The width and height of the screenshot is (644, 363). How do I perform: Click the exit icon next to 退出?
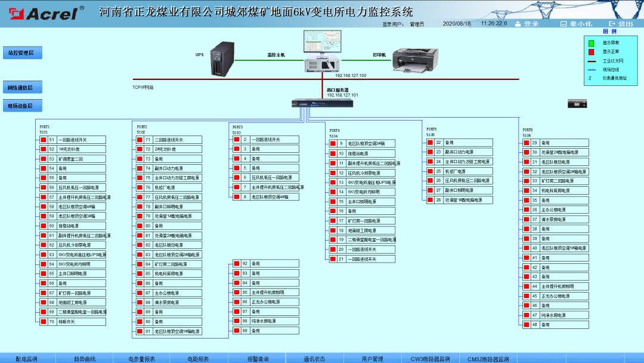tap(612, 24)
